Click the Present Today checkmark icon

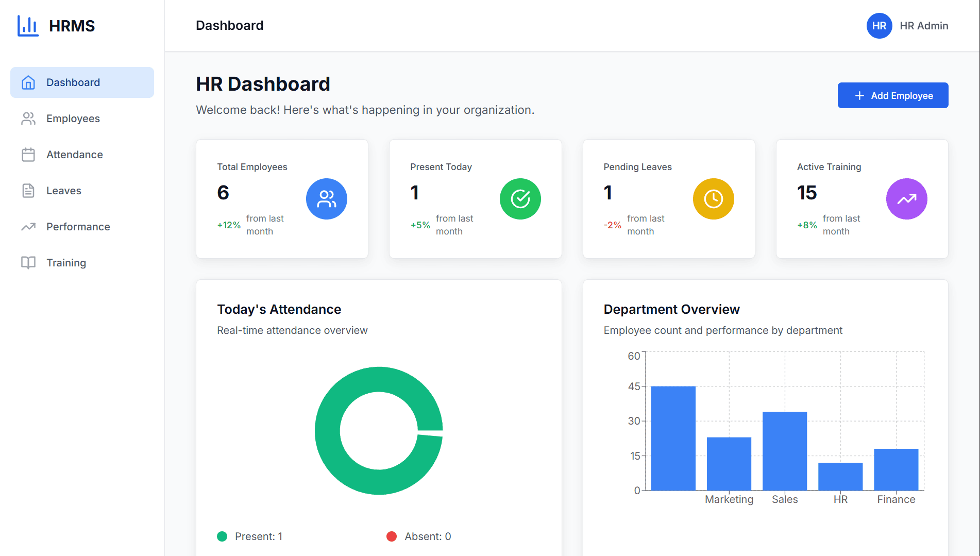(x=520, y=198)
